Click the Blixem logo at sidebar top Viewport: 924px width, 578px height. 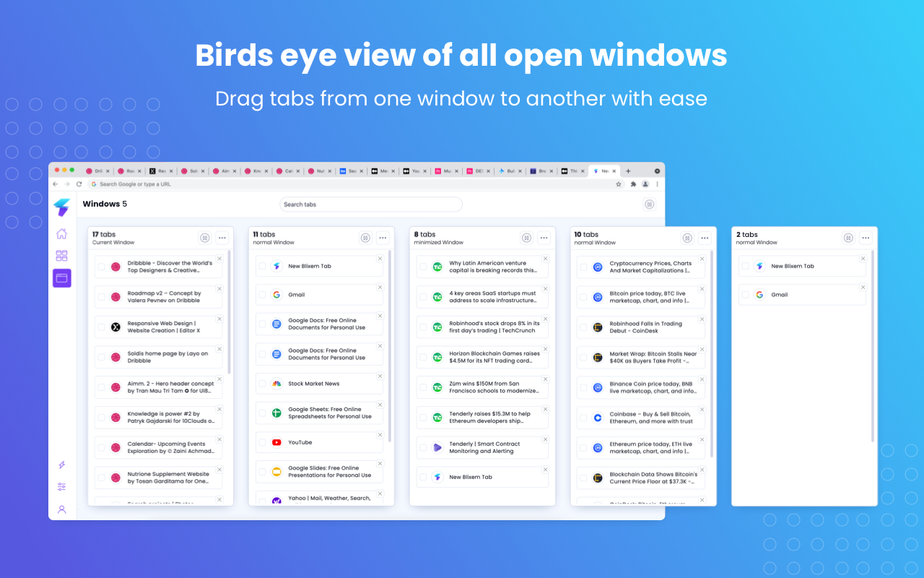(61, 207)
